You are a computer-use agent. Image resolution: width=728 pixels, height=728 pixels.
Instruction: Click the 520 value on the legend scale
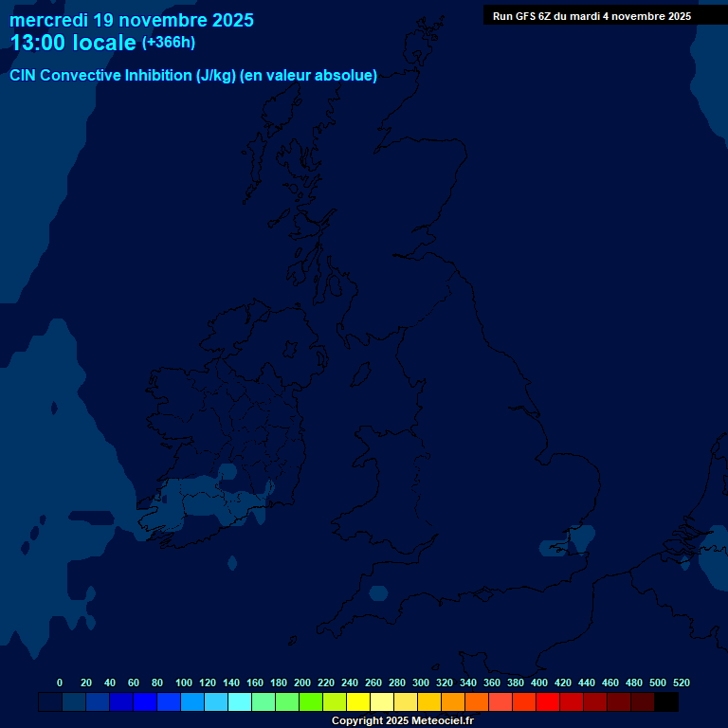[681, 682]
